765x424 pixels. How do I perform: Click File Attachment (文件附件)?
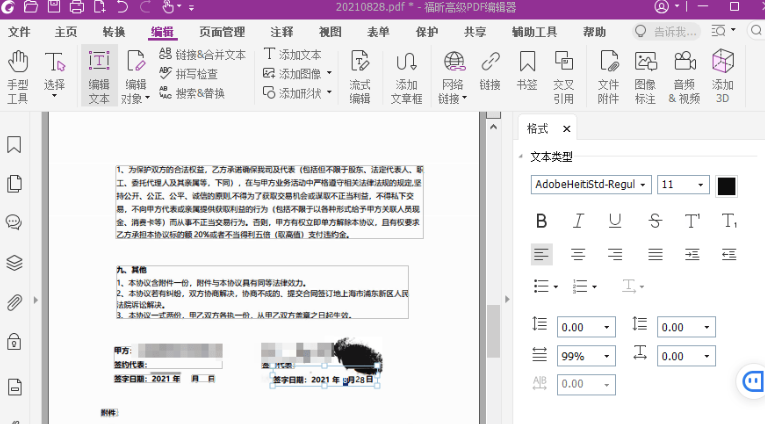[608, 77]
